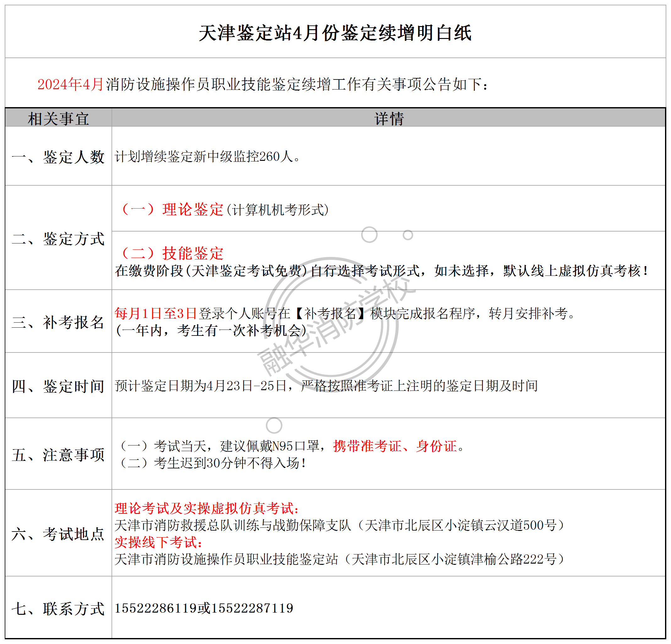The width and height of the screenshot is (671, 644).
Task: Click the address 天津市北辰区小淀镇云汉道500号
Action: click(x=461, y=525)
